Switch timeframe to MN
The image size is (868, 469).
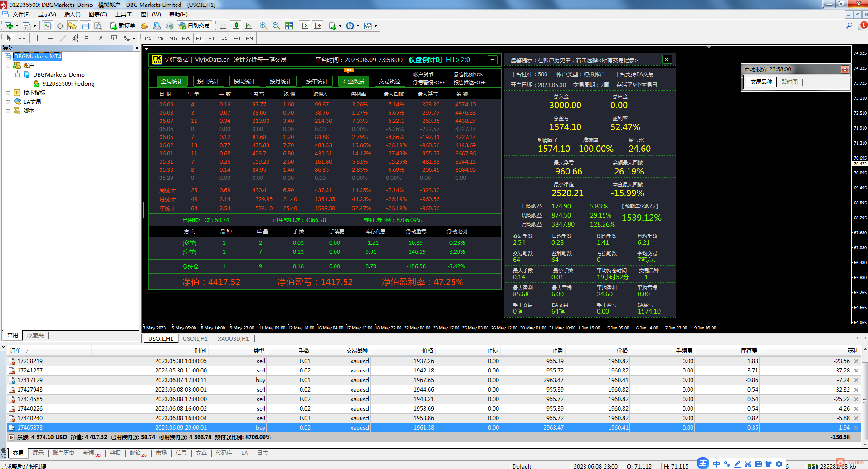(249, 39)
